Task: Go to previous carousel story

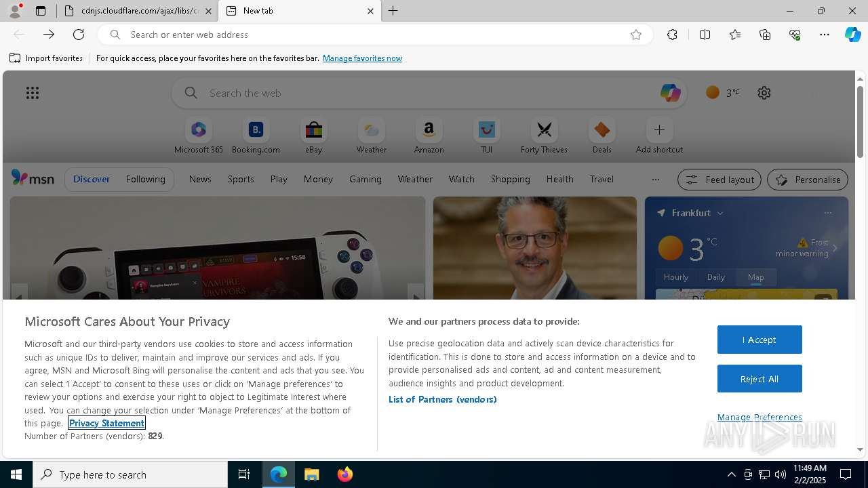Action: pos(19,292)
